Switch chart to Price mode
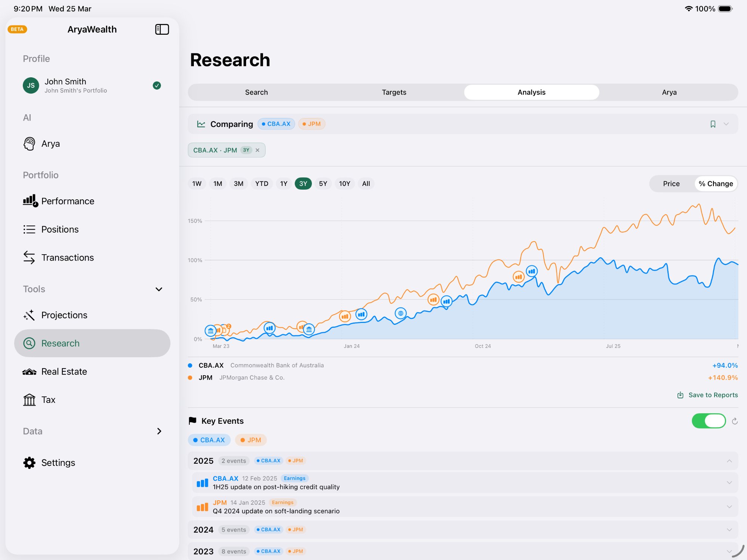 (x=671, y=184)
